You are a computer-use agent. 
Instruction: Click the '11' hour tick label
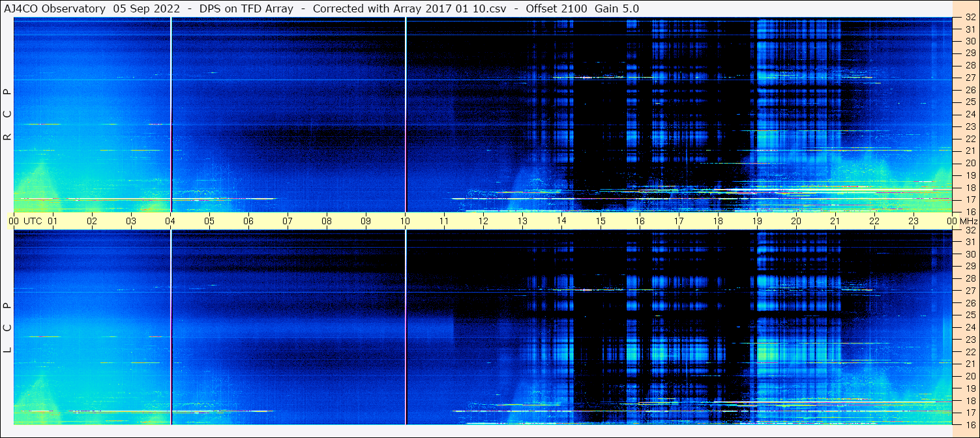point(444,221)
